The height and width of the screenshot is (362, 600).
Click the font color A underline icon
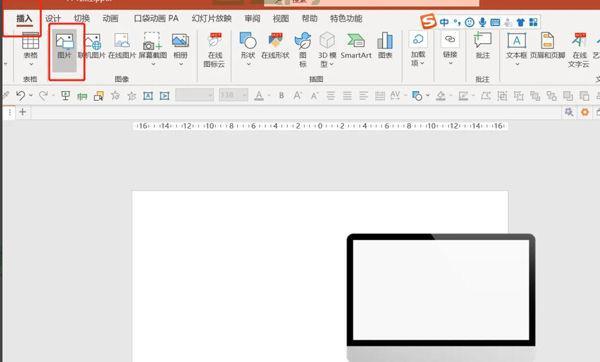(259, 95)
